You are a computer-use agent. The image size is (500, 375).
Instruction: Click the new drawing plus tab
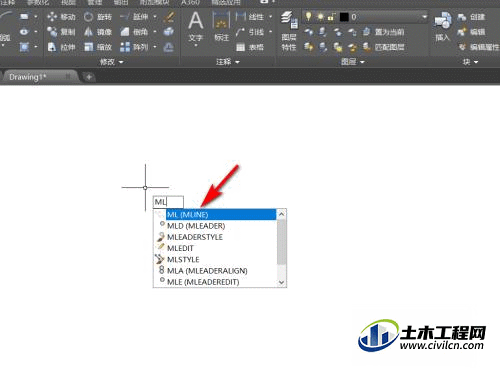click(x=89, y=77)
